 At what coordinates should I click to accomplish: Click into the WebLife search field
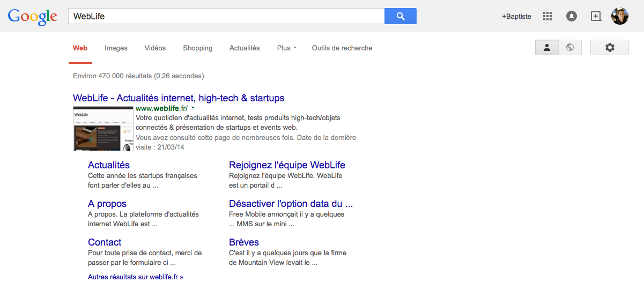[x=226, y=16]
